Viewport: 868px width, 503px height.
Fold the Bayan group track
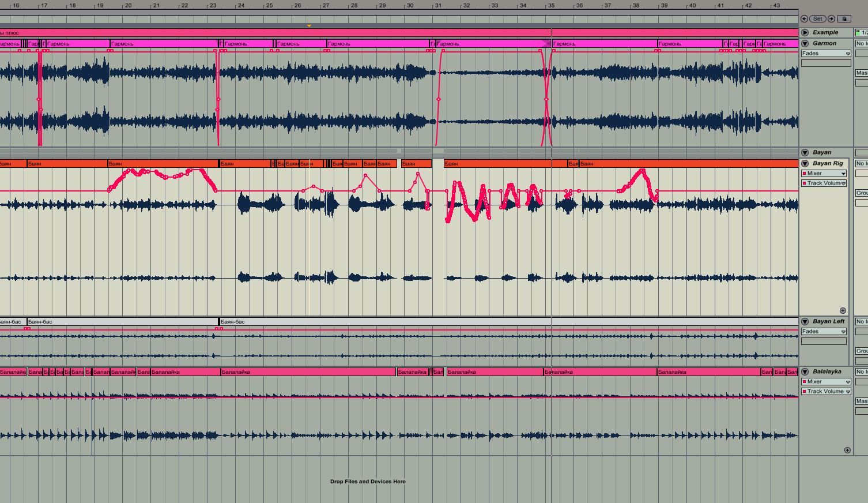[805, 152]
